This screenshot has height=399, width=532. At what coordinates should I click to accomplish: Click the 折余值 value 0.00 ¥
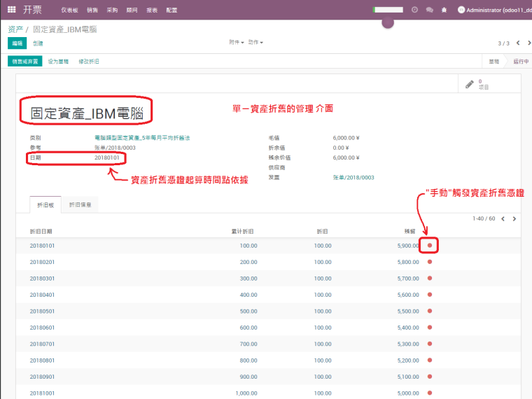341,148
